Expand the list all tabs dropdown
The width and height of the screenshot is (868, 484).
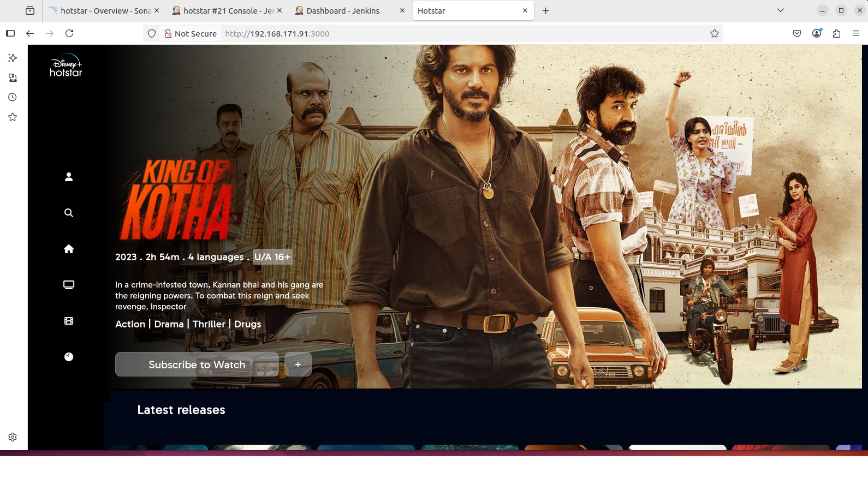[x=781, y=10]
